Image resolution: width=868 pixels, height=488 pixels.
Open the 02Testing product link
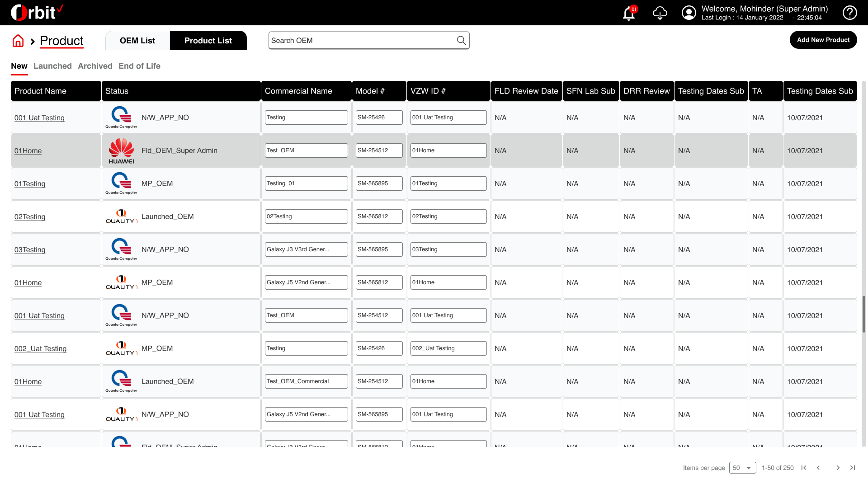[x=30, y=216]
